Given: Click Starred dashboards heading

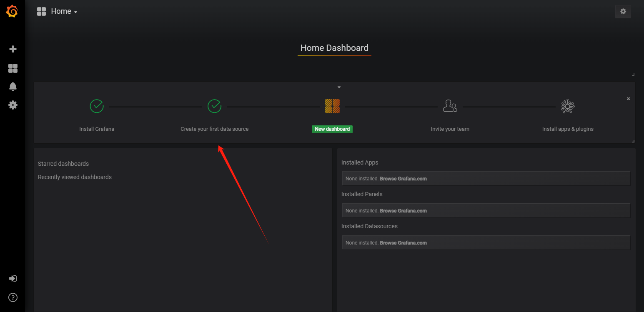Looking at the screenshot, I should [63, 164].
